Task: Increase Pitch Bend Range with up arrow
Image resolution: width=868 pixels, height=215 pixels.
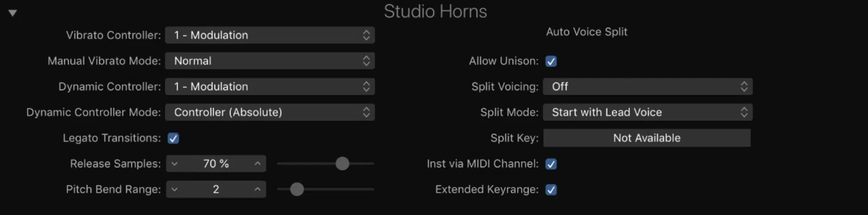Action: (257, 189)
